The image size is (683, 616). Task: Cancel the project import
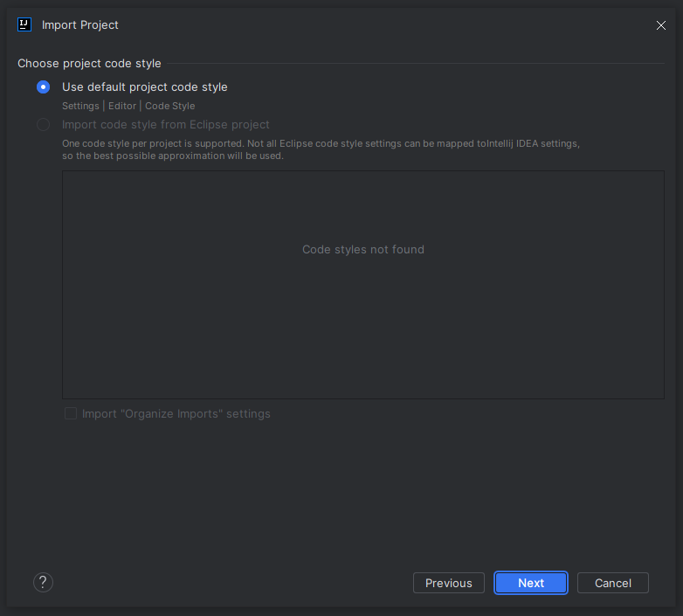pyautogui.click(x=613, y=583)
